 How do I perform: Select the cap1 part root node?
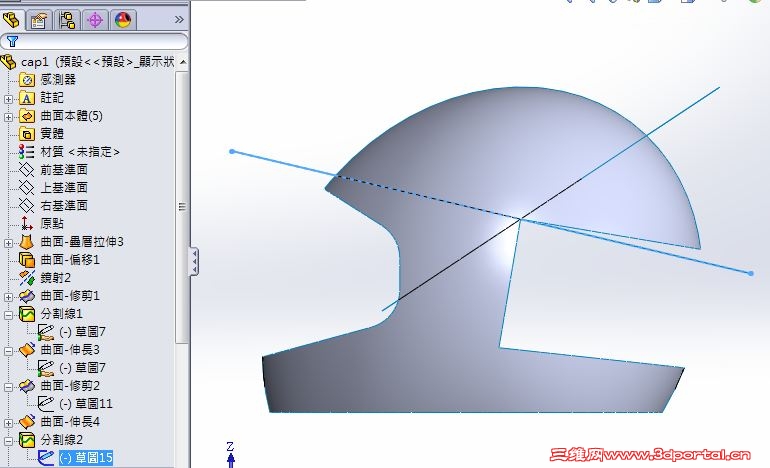[87, 62]
